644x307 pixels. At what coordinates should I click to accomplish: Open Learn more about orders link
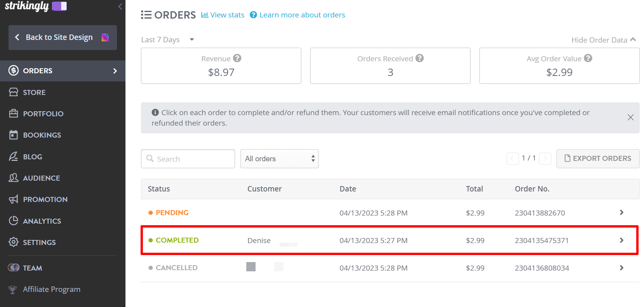[297, 15]
